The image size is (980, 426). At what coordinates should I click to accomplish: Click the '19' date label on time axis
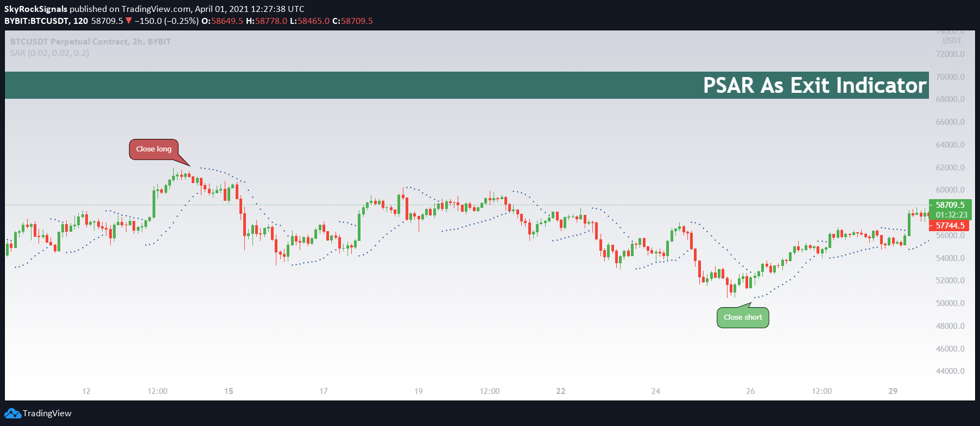coord(419,391)
